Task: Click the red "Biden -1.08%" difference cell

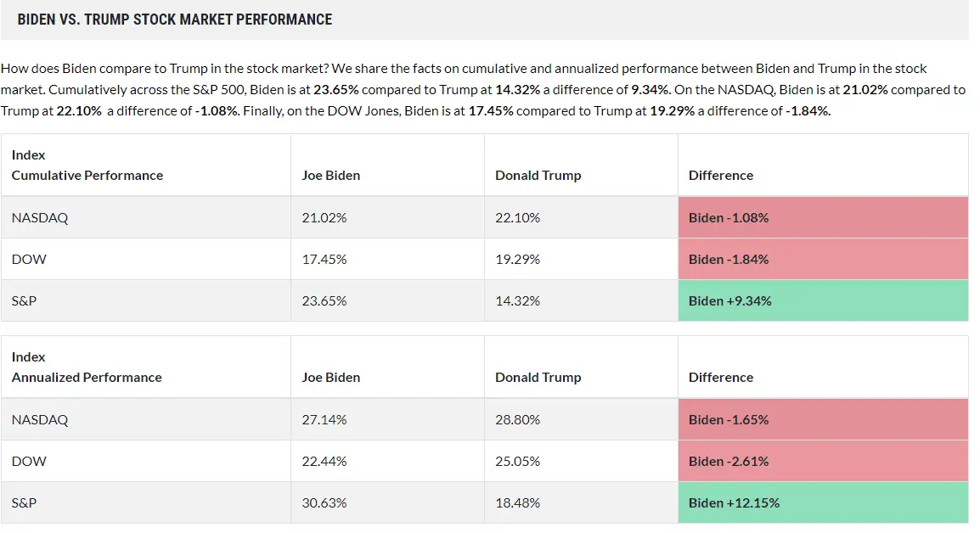Action: pyautogui.click(x=729, y=217)
